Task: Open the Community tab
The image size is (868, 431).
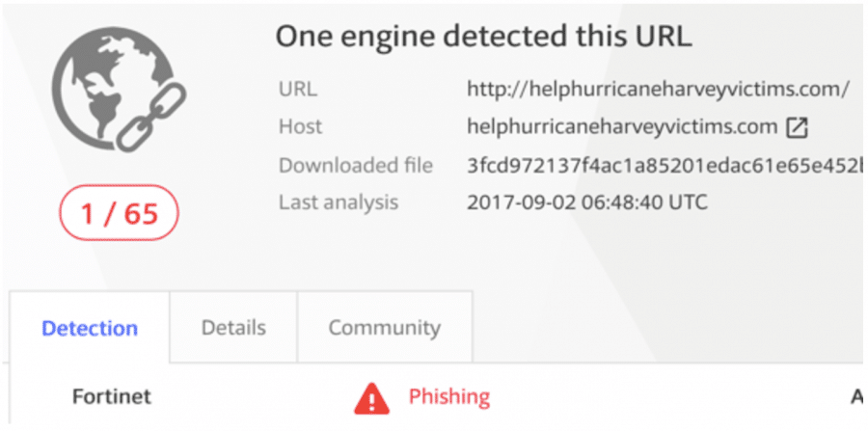Action: 385,327
